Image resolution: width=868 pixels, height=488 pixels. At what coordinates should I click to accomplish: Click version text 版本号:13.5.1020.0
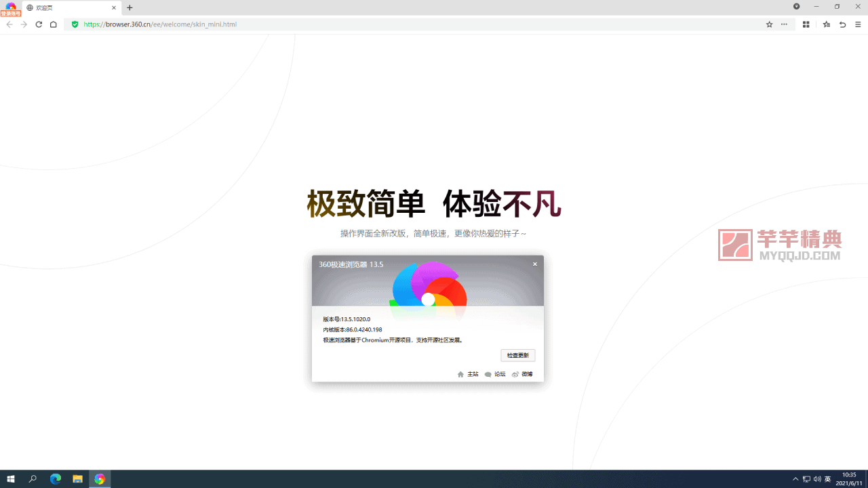pyautogui.click(x=347, y=319)
